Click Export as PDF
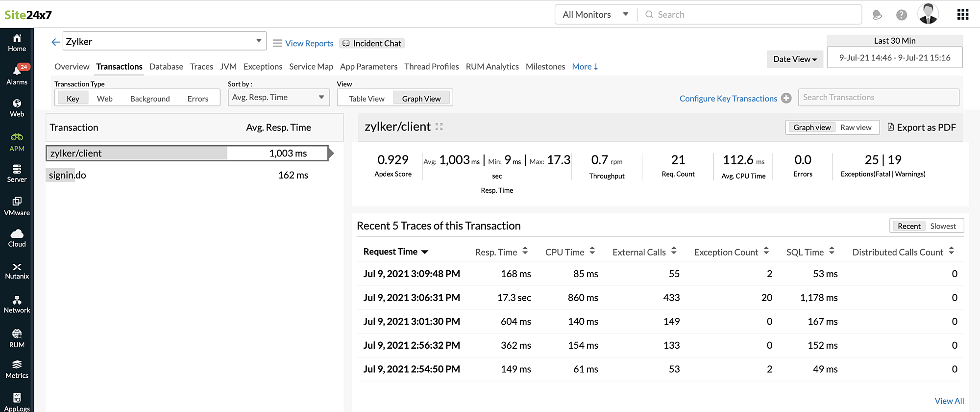 (x=921, y=128)
